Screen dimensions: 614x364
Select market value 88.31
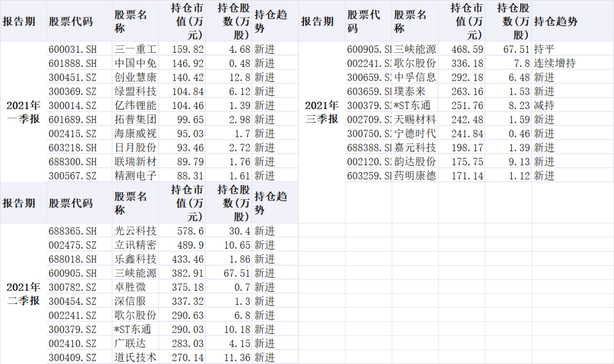[x=190, y=176]
